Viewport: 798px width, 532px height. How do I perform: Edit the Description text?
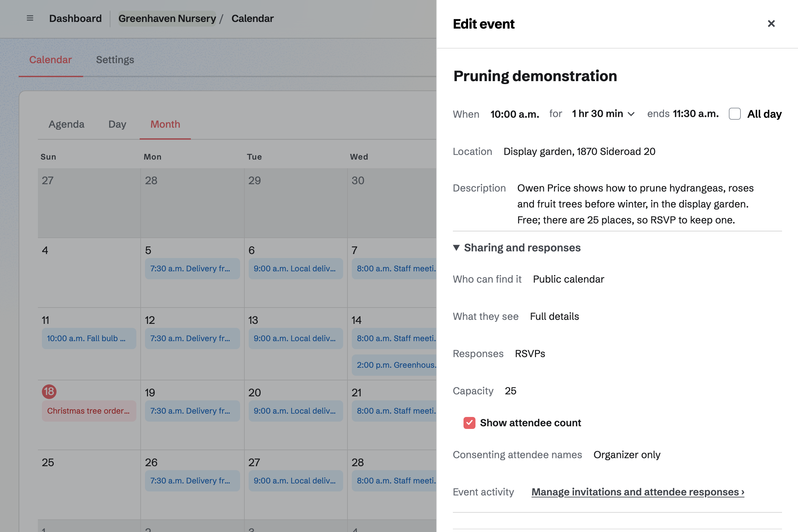point(635,204)
